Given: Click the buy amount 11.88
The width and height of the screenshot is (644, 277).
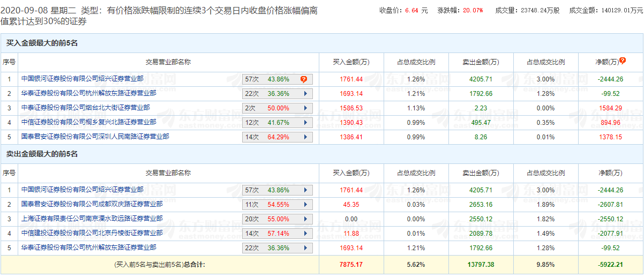Looking at the screenshot, I should [x=351, y=234].
